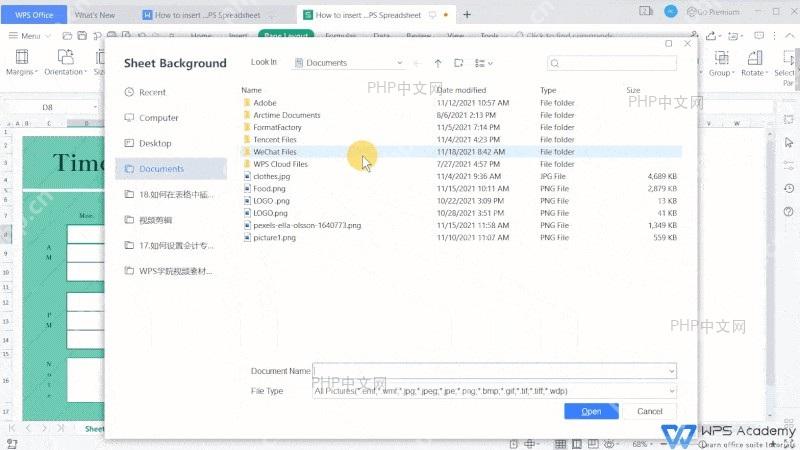This screenshot has width=800, height=450.
Task: Change the file list view mode
Action: click(483, 63)
